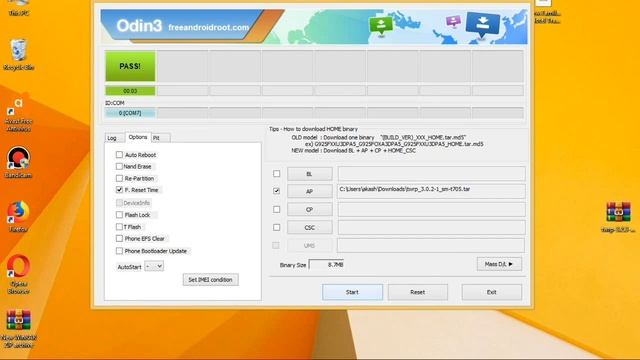The image size is (640, 360).
Task: Click the Start button
Action: point(352,292)
